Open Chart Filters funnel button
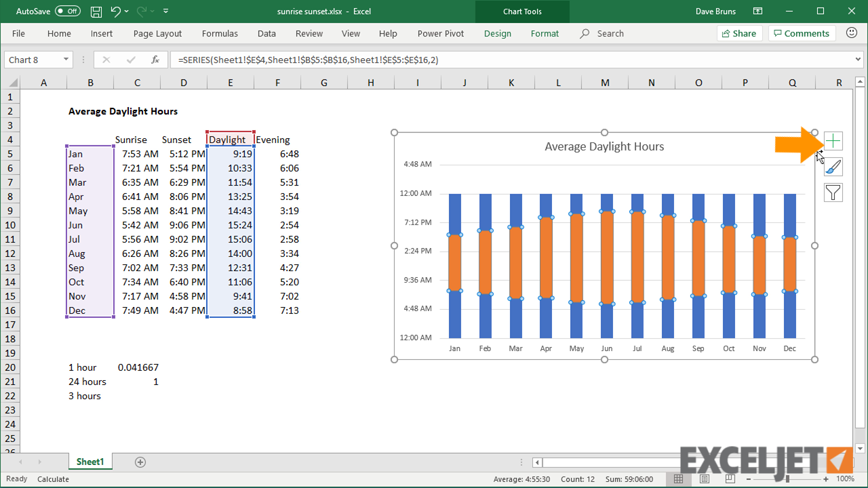The image size is (868, 488). click(x=833, y=192)
